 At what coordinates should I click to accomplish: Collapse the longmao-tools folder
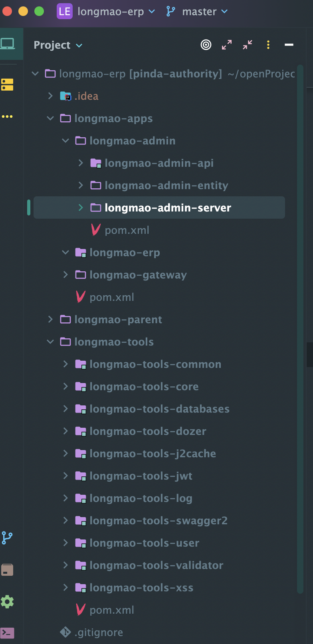(x=50, y=342)
